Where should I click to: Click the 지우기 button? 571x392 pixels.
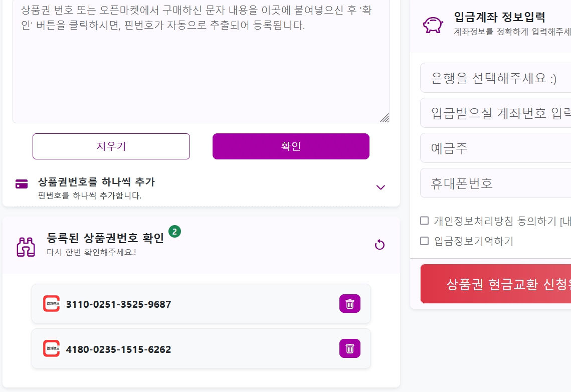click(111, 146)
